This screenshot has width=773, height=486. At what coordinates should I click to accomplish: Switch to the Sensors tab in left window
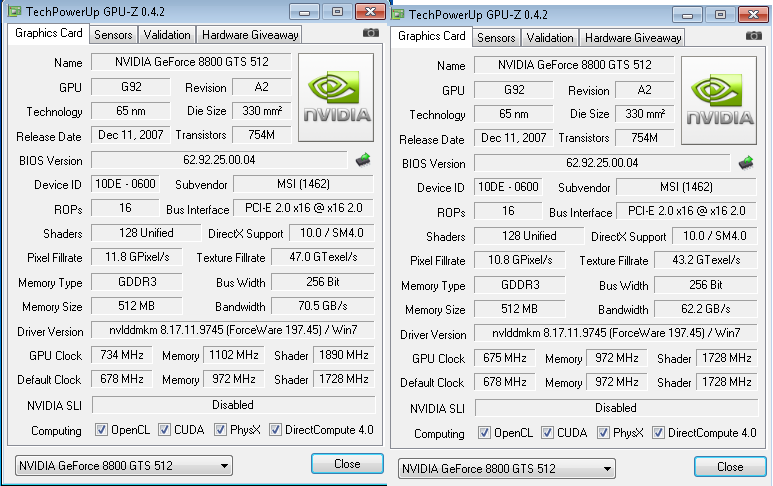[113, 34]
